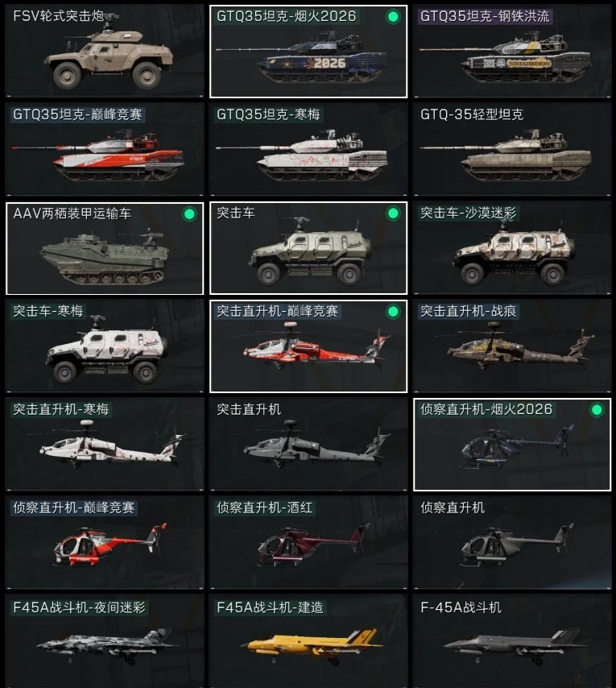This screenshot has width=616, height=688.
Task: Select the red GTQ35坦克-巅峰竞赛 tank
Action: pyautogui.click(x=105, y=150)
